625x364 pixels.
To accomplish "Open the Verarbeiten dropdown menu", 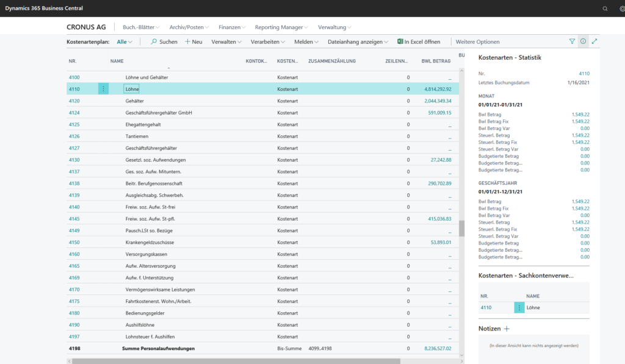I will tap(268, 42).
